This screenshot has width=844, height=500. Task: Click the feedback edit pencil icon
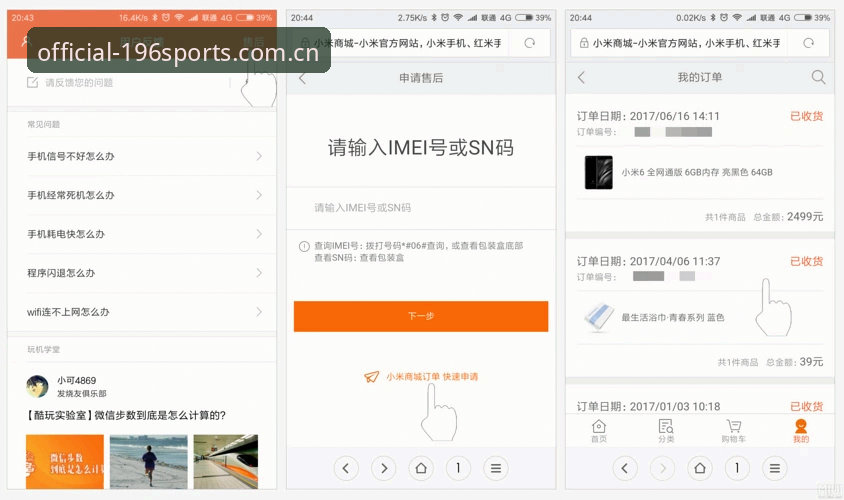point(32,82)
